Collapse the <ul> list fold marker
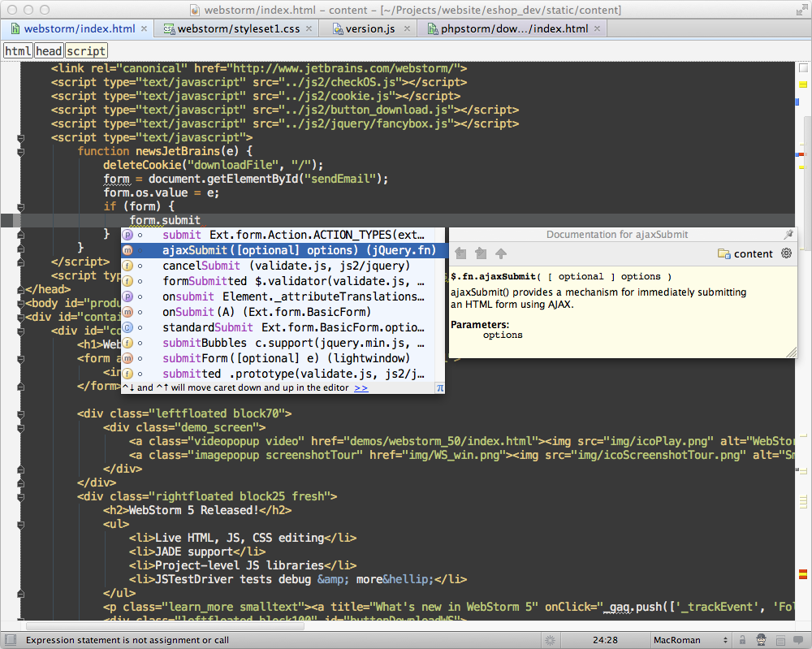This screenshot has width=812, height=649. coord(21,525)
